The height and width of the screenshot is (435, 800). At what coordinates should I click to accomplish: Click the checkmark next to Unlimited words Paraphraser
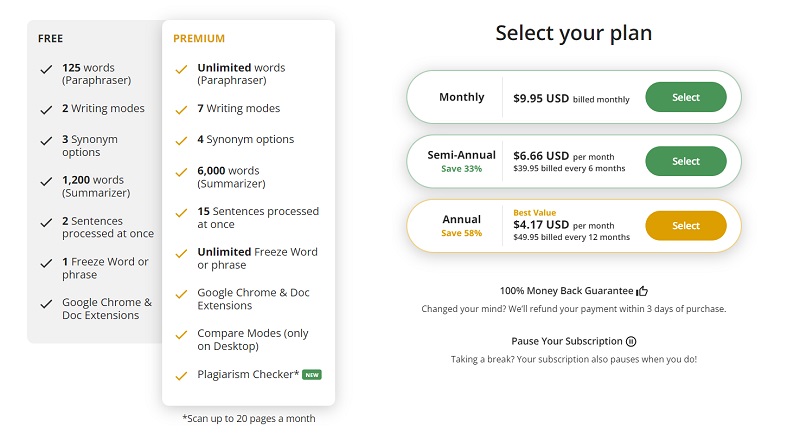point(181,69)
